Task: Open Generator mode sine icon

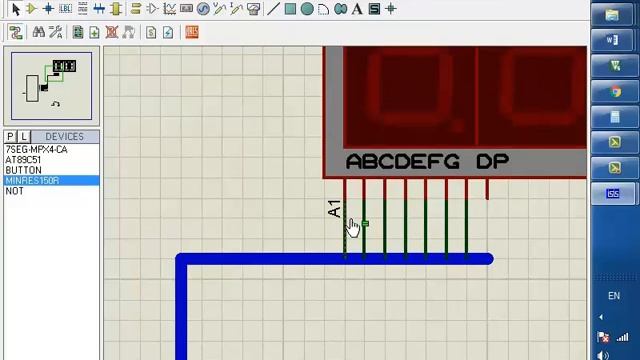Action: click(203, 9)
